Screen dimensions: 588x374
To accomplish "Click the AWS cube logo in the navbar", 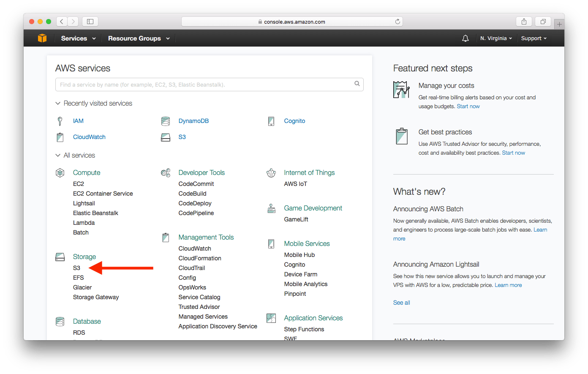I will click(42, 38).
